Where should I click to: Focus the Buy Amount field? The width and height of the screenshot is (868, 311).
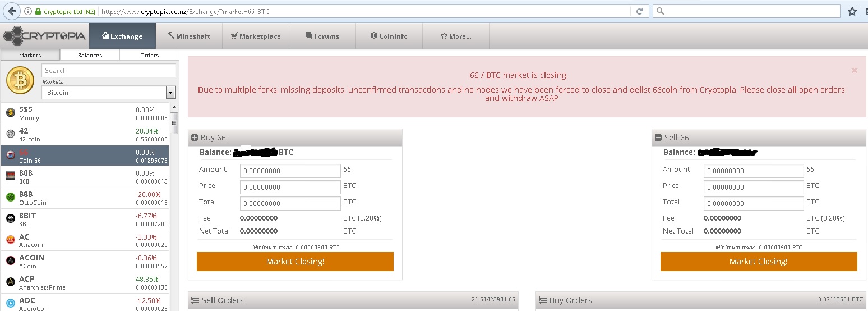pos(290,171)
